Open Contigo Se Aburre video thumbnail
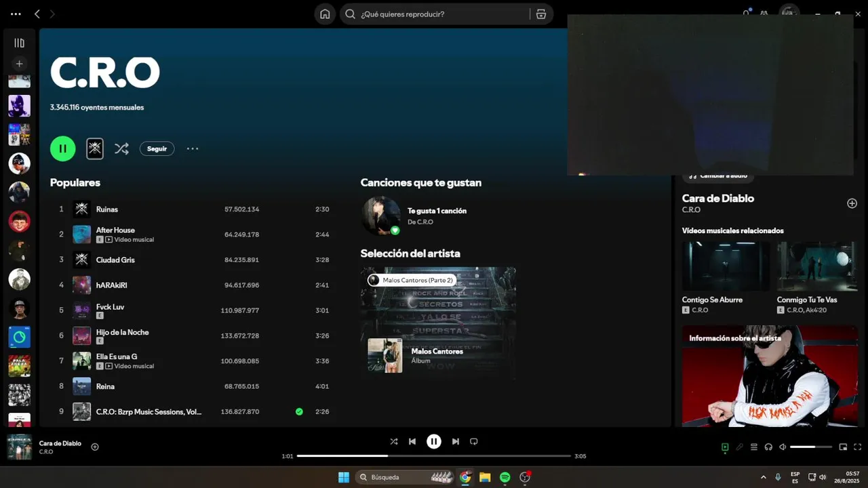The width and height of the screenshot is (868, 488). coord(726,266)
